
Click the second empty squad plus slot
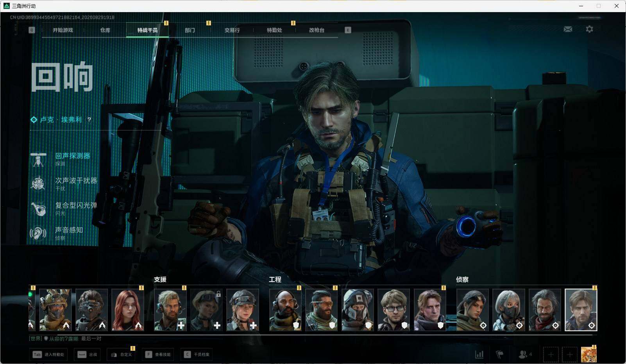(x=570, y=354)
